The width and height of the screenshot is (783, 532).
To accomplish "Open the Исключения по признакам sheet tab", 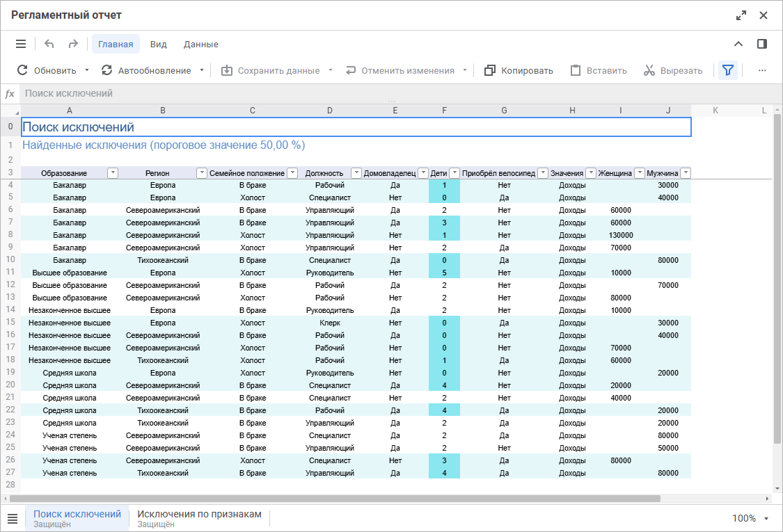I will point(199,518).
